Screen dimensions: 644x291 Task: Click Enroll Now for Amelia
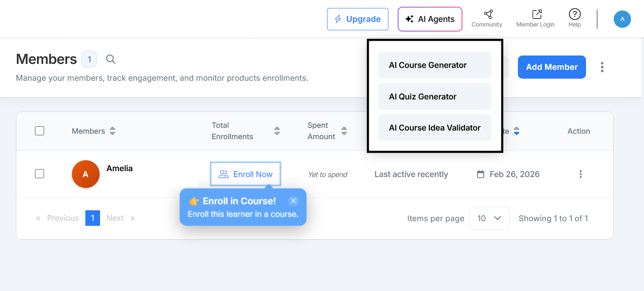[x=245, y=174]
